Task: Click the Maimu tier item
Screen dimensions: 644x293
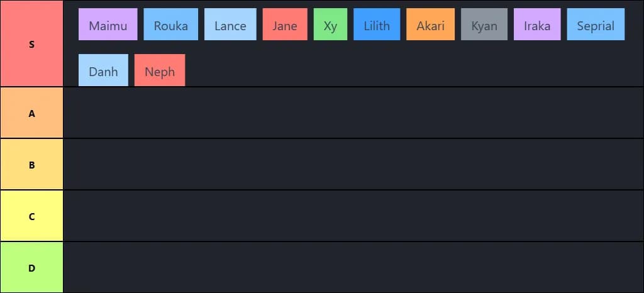Action: pyautogui.click(x=108, y=25)
